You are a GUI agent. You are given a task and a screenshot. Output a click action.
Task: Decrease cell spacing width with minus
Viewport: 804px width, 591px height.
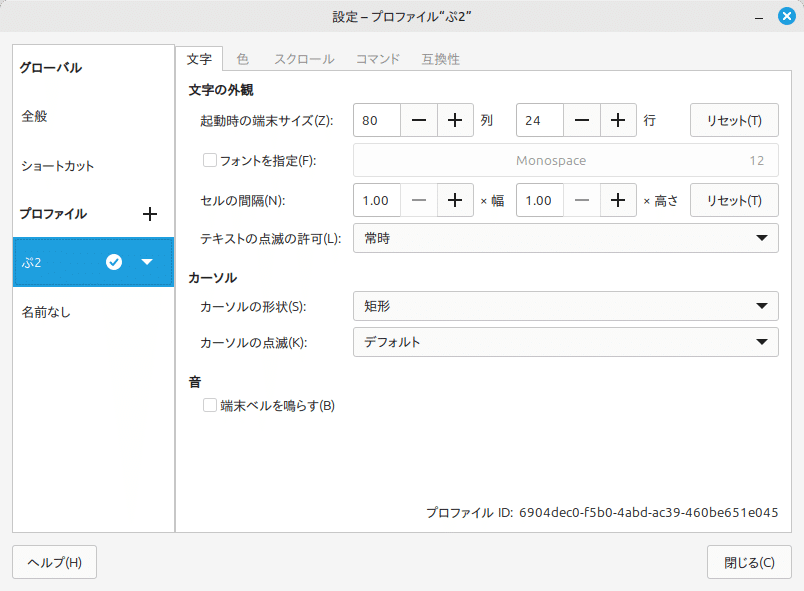click(417, 200)
